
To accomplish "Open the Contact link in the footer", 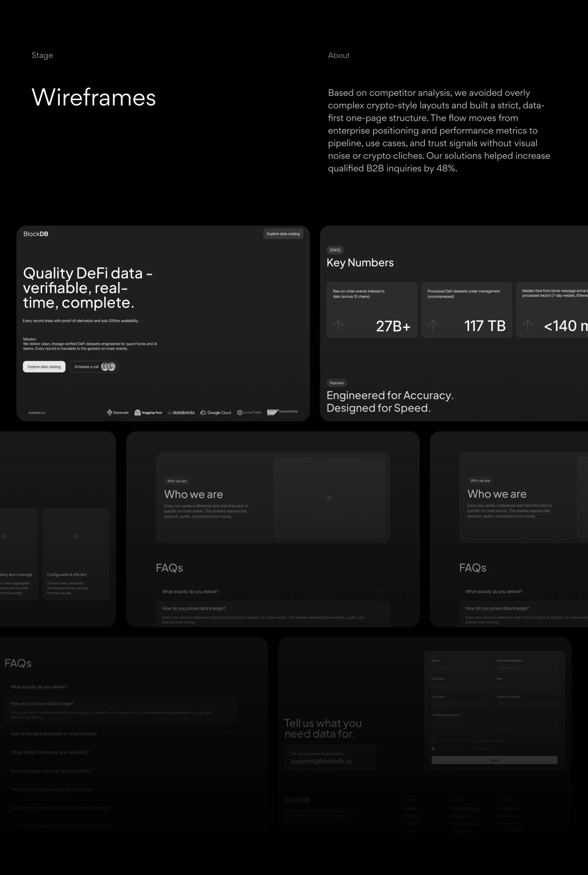I will coord(412,816).
